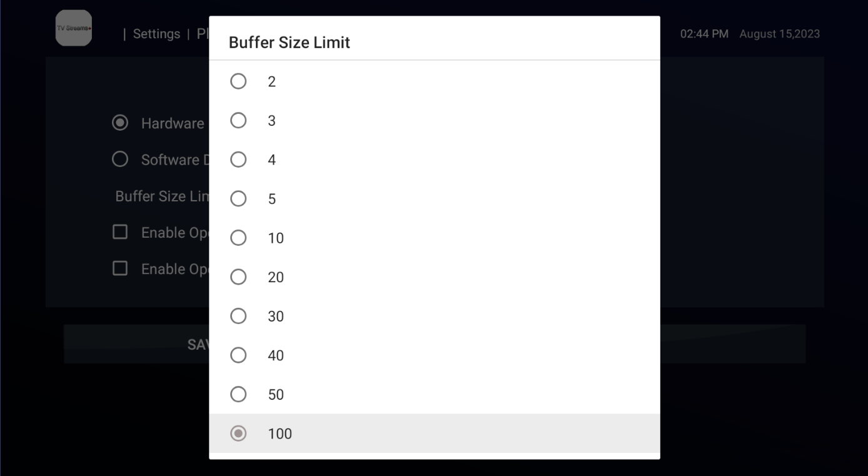Click the 02:44 PM clock display
Viewport: 868px width, 476px height.
tap(704, 34)
